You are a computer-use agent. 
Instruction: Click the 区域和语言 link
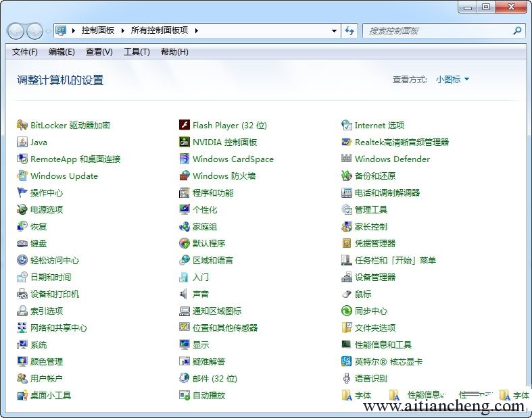[213, 261]
